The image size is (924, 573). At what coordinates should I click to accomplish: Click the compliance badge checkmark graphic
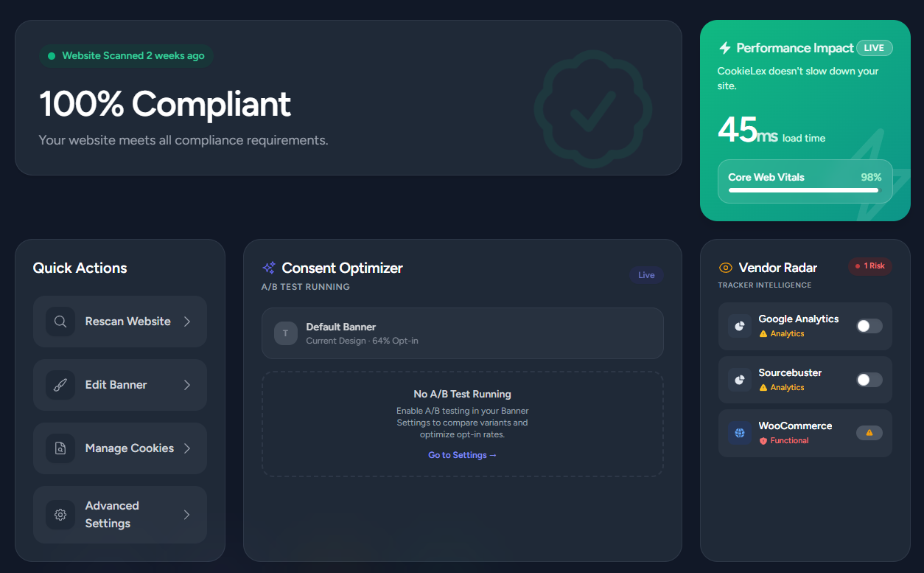click(x=592, y=109)
